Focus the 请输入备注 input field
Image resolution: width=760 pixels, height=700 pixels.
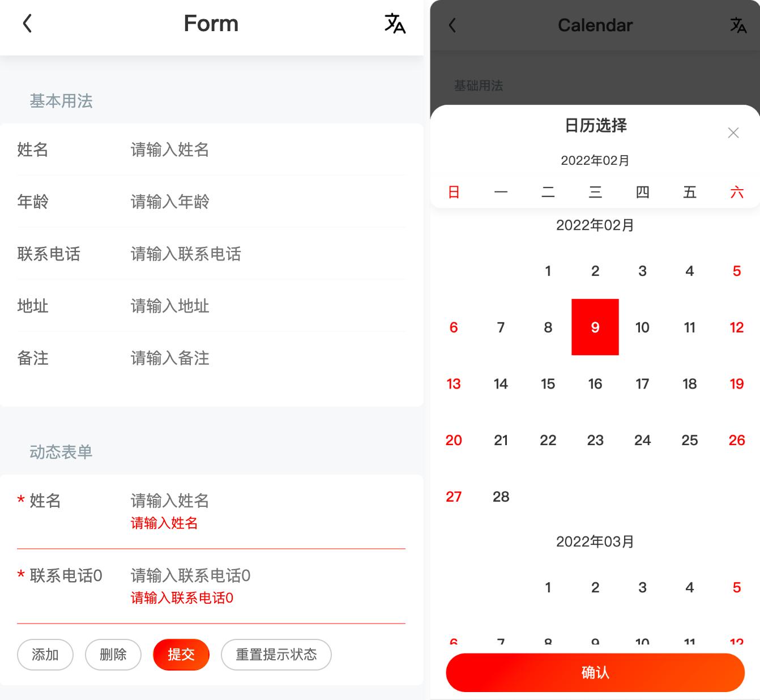268,358
